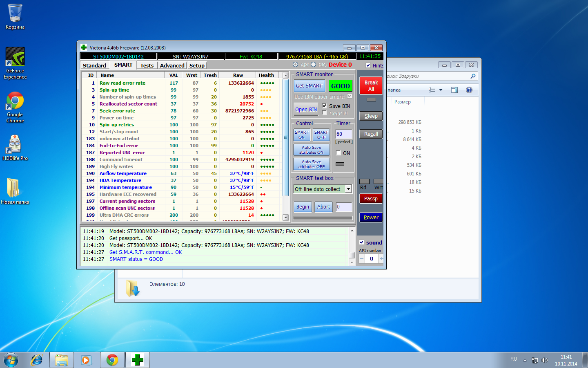
Task: Toggle the Save BIN checkbox
Action: point(325,106)
